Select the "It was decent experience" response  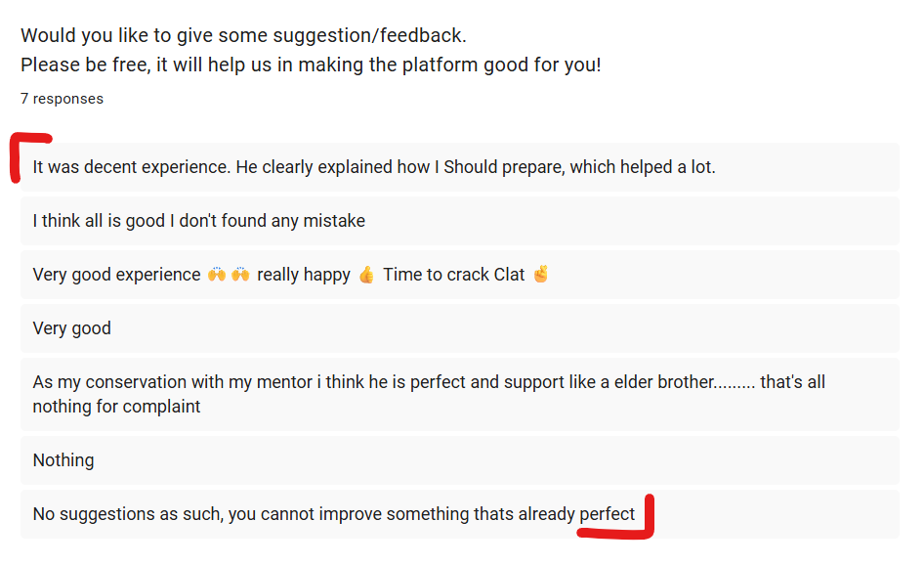pos(374,167)
